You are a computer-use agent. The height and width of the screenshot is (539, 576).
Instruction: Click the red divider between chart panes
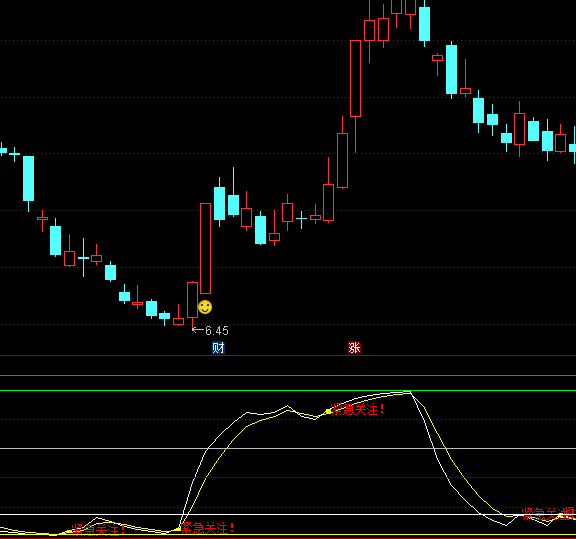[x=288, y=355]
